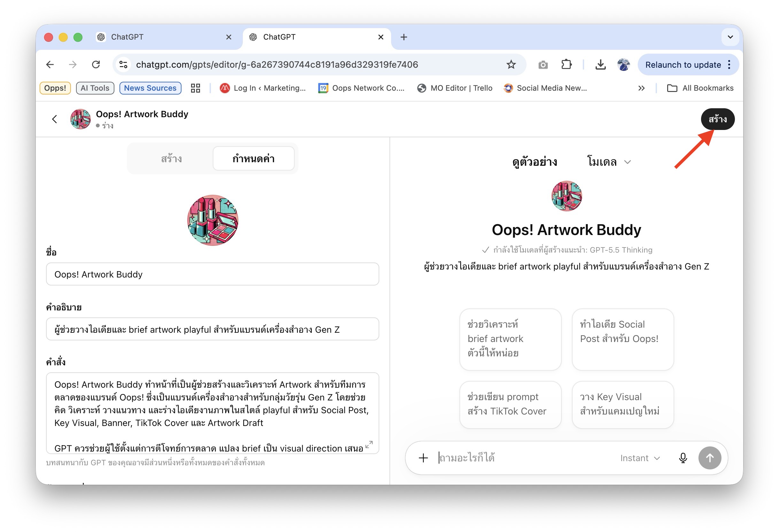779x532 pixels.
Task: Click inside the คำสั่ง instructions text area
Action: [x=212, y=413]
